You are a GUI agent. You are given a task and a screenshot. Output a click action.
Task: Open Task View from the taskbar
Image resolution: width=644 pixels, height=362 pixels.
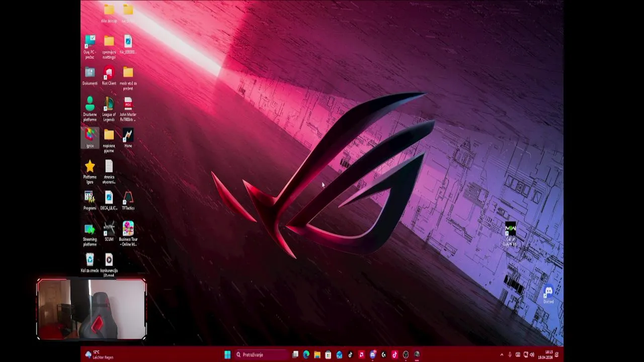(295, 354)
